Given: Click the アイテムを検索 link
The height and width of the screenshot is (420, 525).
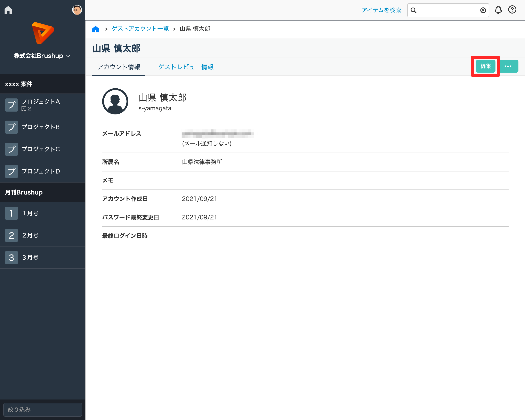Looking at the screenshot, I should (381, 10).
